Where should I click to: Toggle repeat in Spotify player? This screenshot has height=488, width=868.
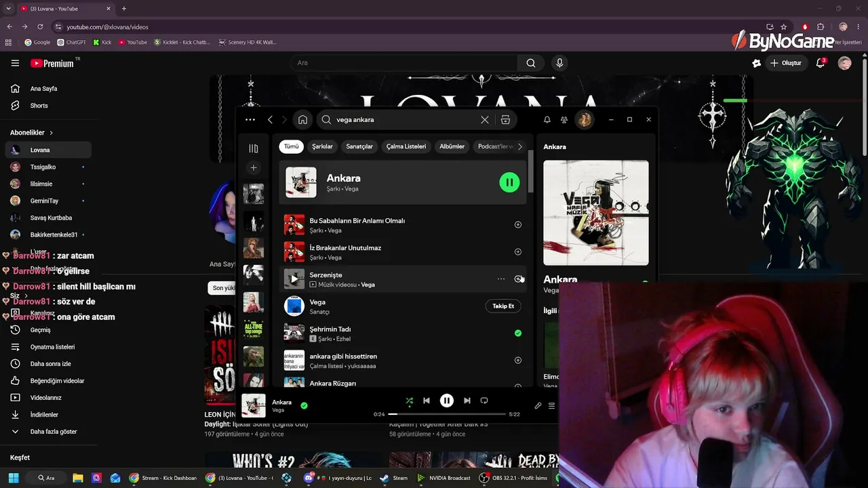click(x=484, y=401)
